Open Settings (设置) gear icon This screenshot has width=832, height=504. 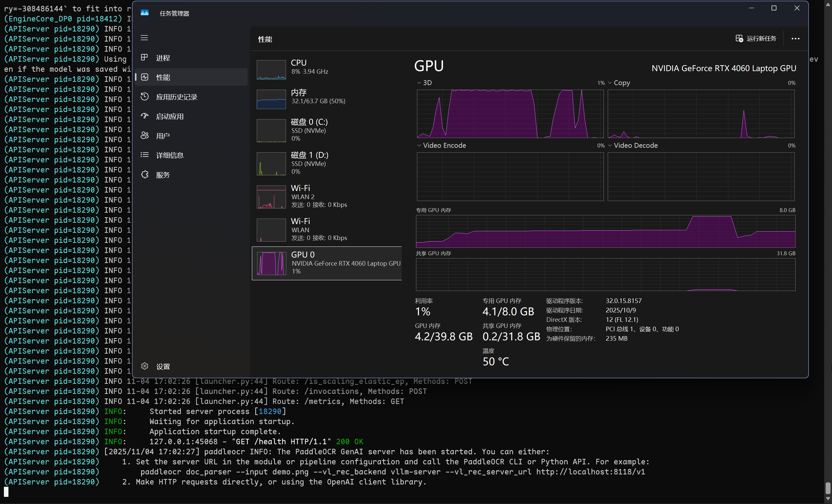(x=145, y=366)
